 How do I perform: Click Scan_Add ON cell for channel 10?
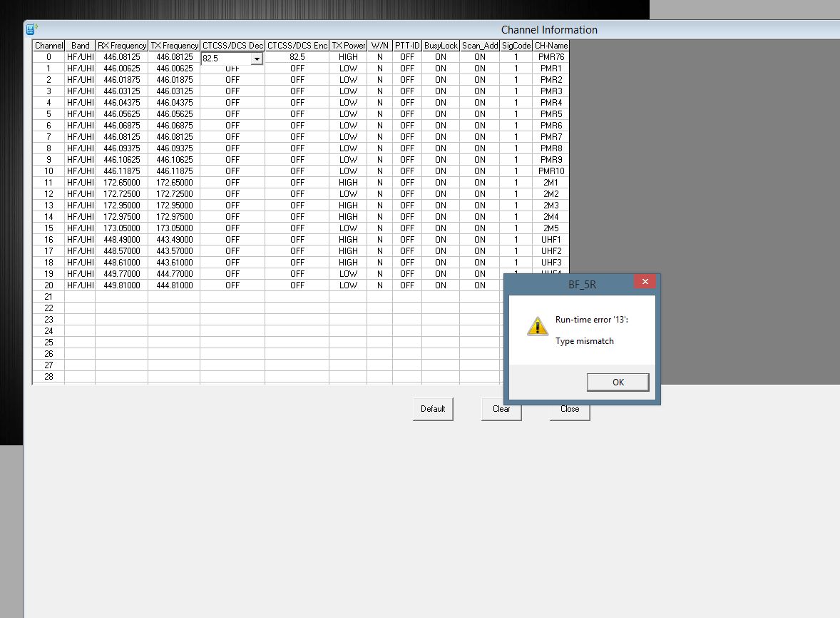480,171
